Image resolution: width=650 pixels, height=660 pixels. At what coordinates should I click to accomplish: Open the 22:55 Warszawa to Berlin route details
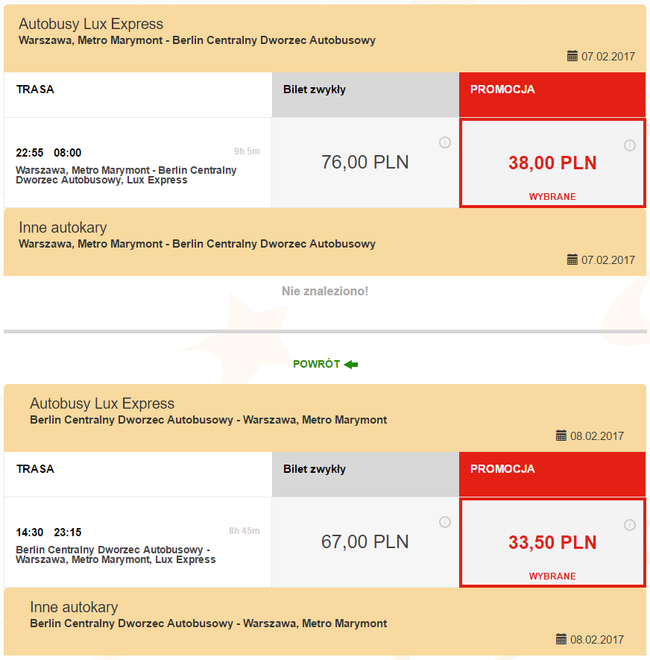138,162
